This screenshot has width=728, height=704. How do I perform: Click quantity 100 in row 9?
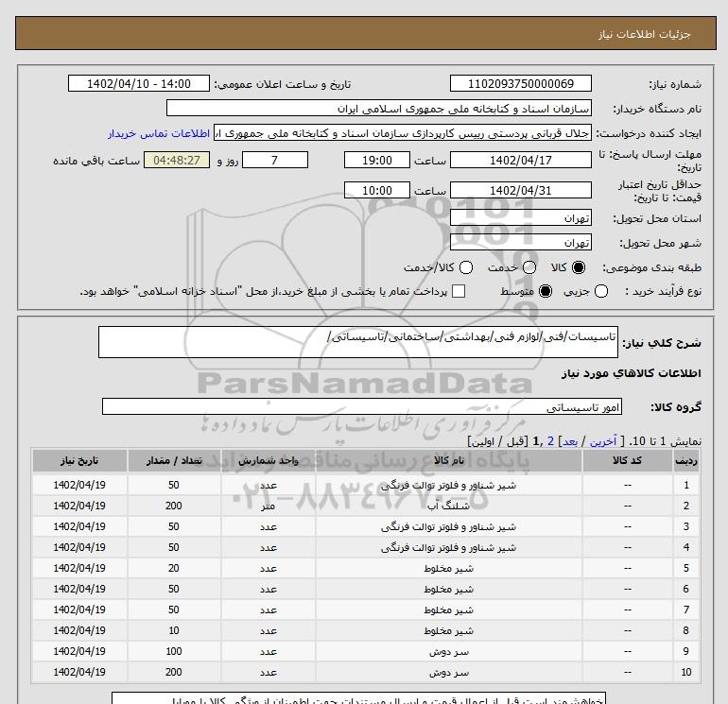click(174, 652)
